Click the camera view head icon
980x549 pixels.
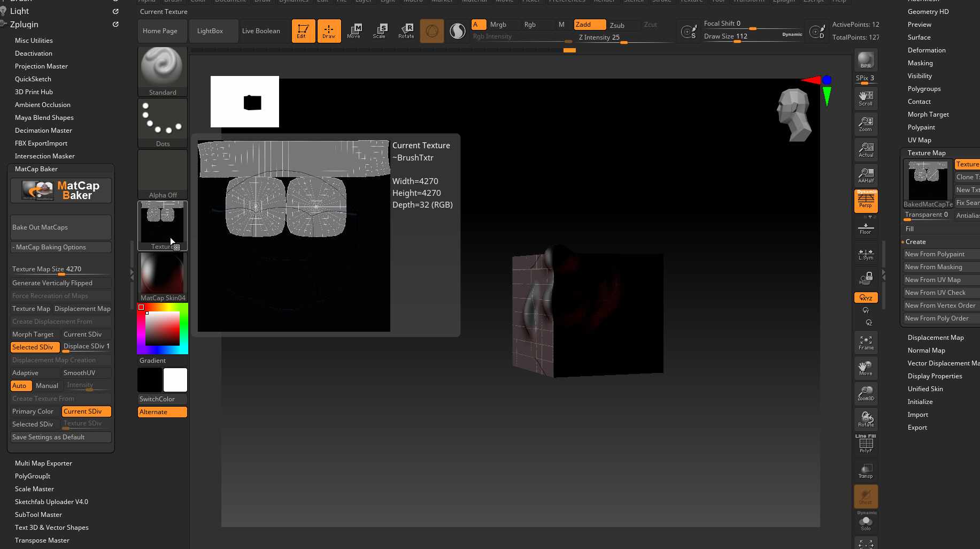click(794, 115)
